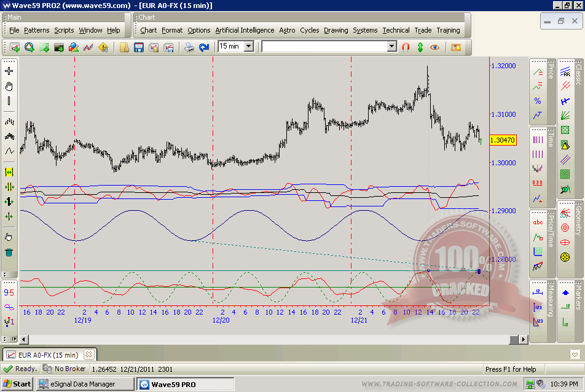Image resolution: width=585 pixels, height=392 pixels.
Task: Click the printer icon in toolbar
Action: [x=189, y=47]
